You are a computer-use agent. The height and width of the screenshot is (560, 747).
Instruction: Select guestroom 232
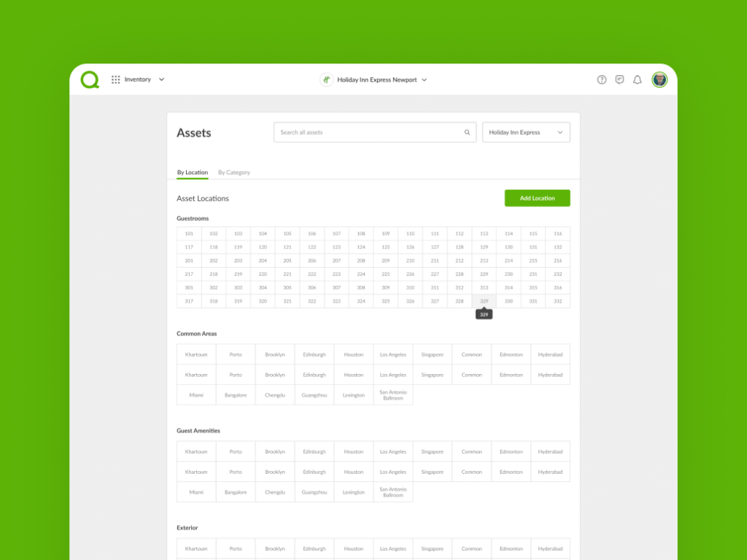point(558,274)
